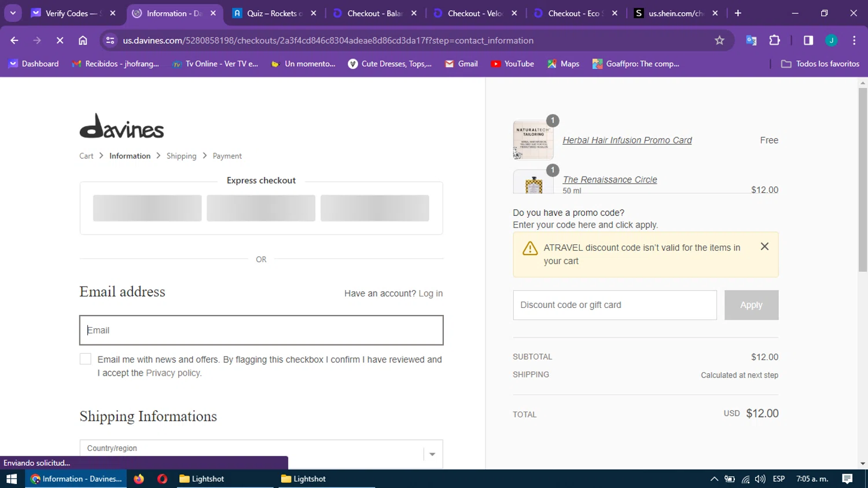Open the Maps bookmark
The image size is (868, 488).
564,64
